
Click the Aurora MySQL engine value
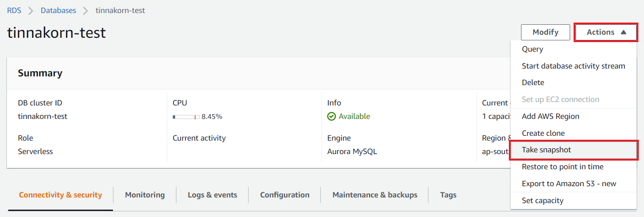[x=352, y=151]
